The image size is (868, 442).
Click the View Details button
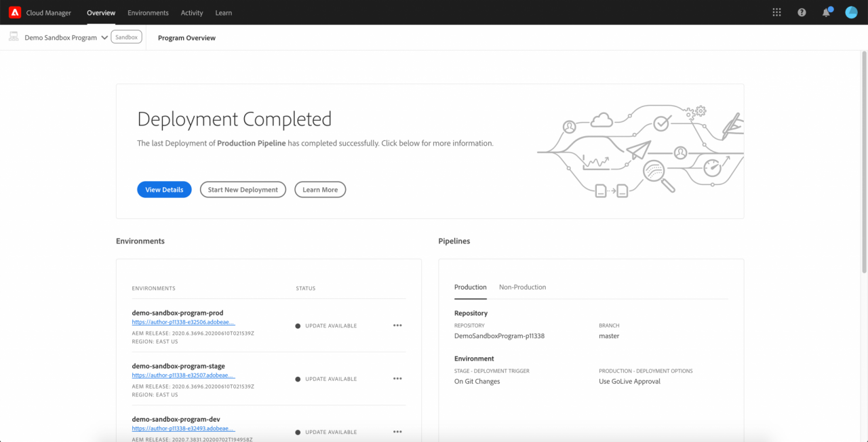click(164, 189)
